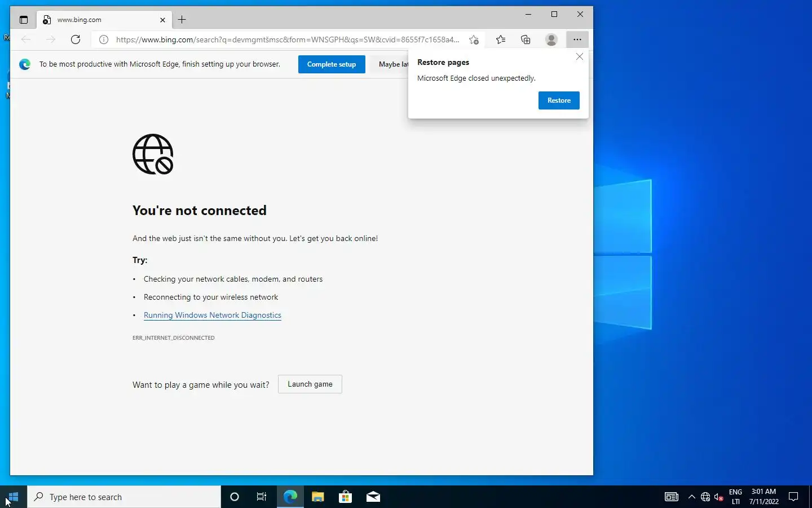Maximize the Edge browser window
The height and width of the screenshot is (508, 812).
(554, 14)
